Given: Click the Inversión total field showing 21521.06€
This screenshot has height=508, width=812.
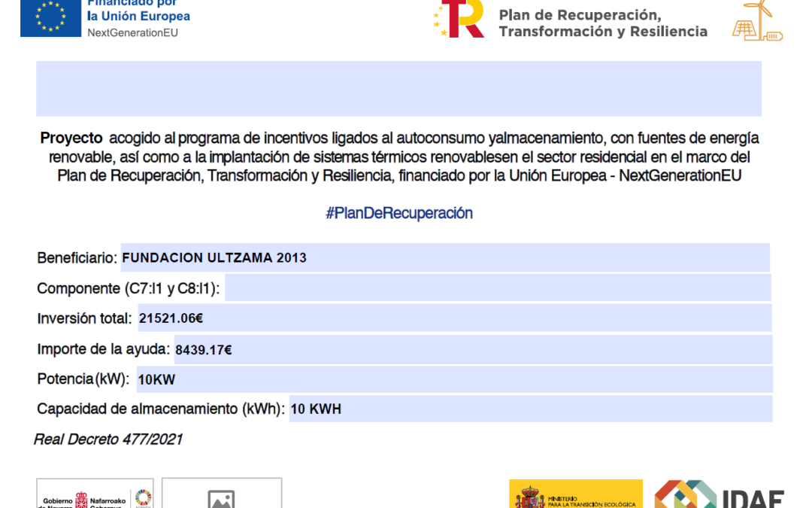Looking at the screenshot, I should pos(455,318).
